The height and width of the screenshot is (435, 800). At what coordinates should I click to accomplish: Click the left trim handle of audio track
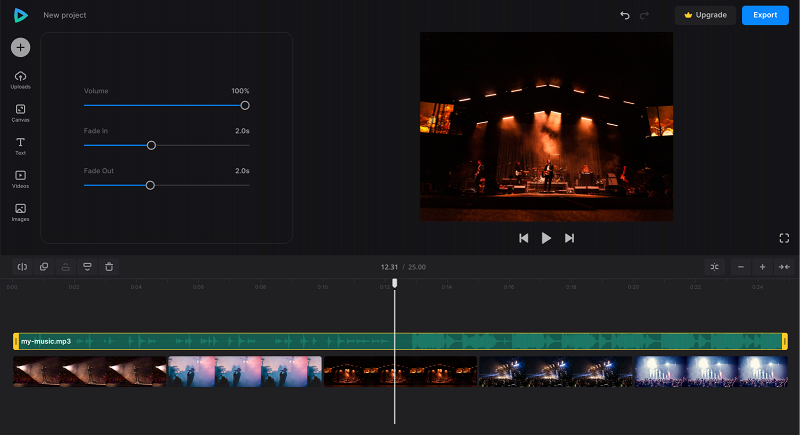16,341
